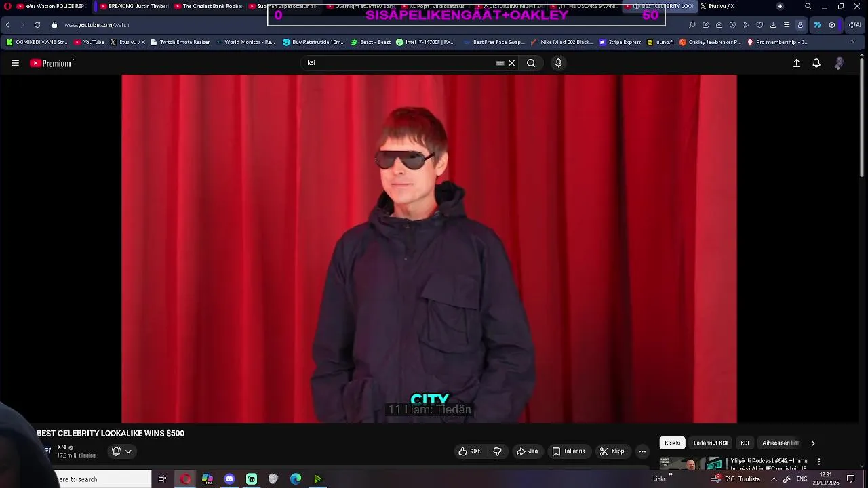Viewport: 868px width, 488px height.
Task: Open YouTube notifications bell in header
Action: (x=816, y=63)
